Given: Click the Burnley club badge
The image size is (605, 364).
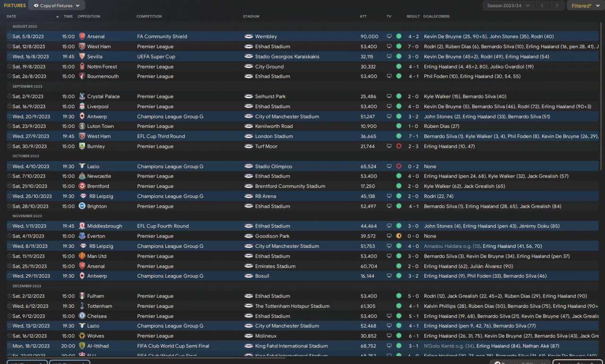Looking at the screenshot, I should pos(82,146).
